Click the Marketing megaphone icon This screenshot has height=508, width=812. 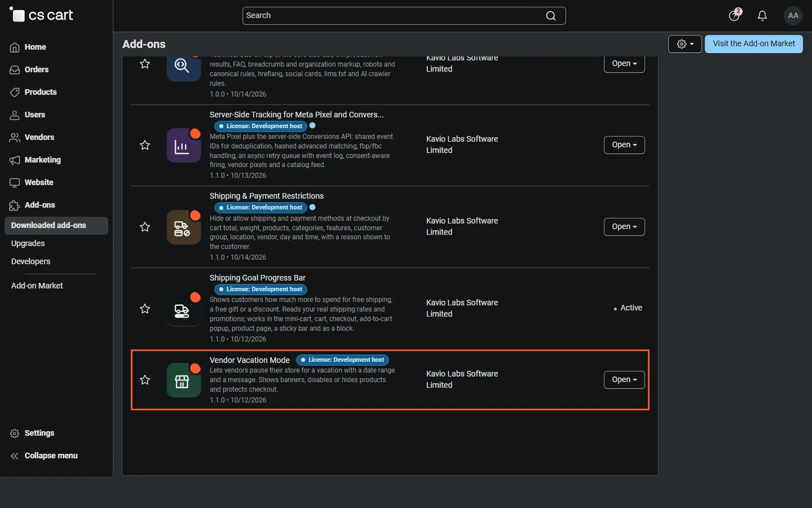tap(15, 160)
